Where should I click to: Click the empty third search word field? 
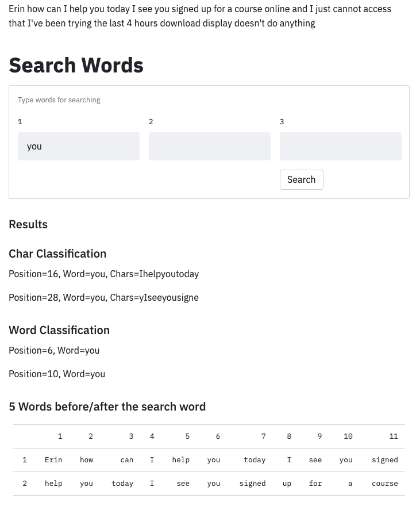(x=340, y=146)
